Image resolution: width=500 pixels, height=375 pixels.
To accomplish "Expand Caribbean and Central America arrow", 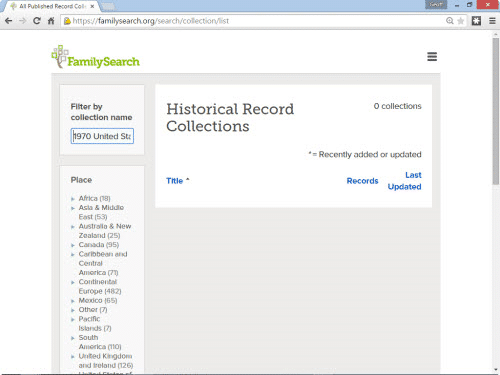I will (73, 255).
